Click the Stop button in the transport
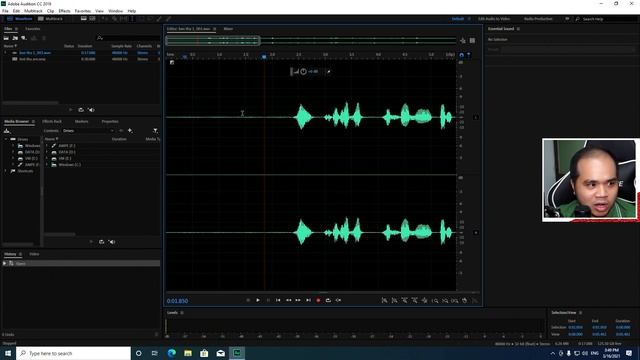This screenshot has width=640, height=360. [x=248, y=300]
